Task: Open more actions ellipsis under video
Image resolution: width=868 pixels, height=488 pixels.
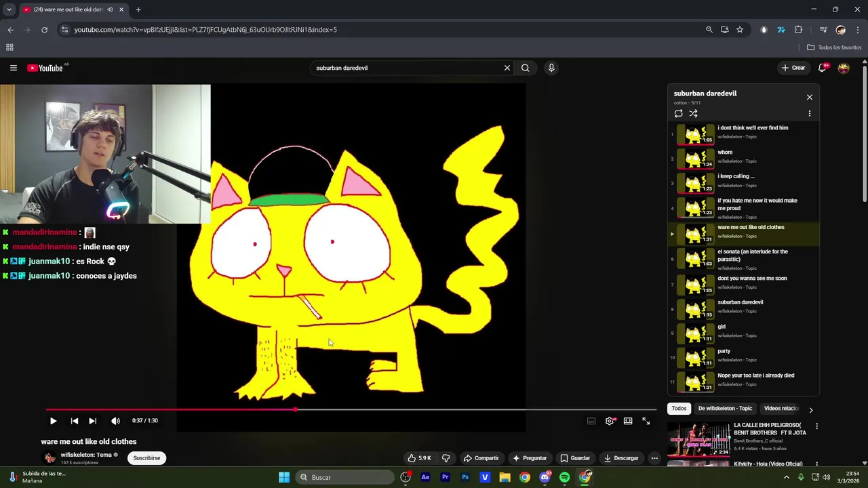Action: tap(654, 458)
